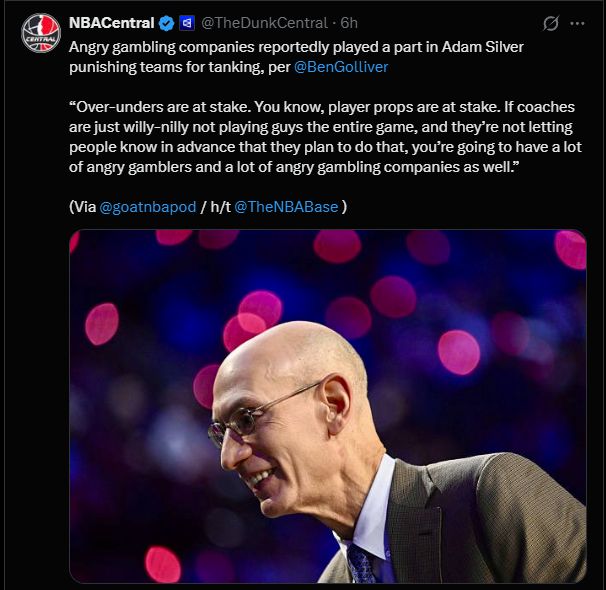
Task: Click Adam Silver's eyeglasses in the photo
Action: click(250, 418)
